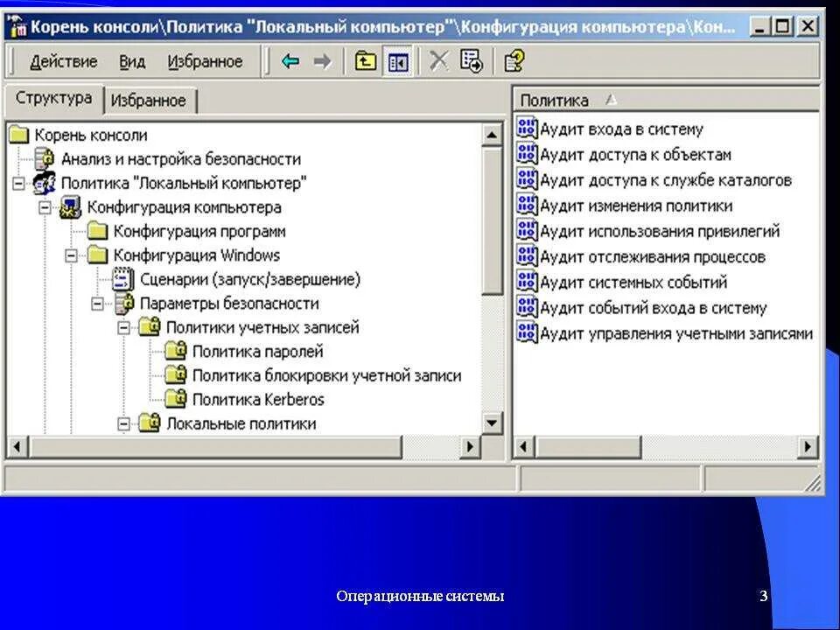Maximize the console window
Screen dimensions: 840x630
(x=783, y=26)
